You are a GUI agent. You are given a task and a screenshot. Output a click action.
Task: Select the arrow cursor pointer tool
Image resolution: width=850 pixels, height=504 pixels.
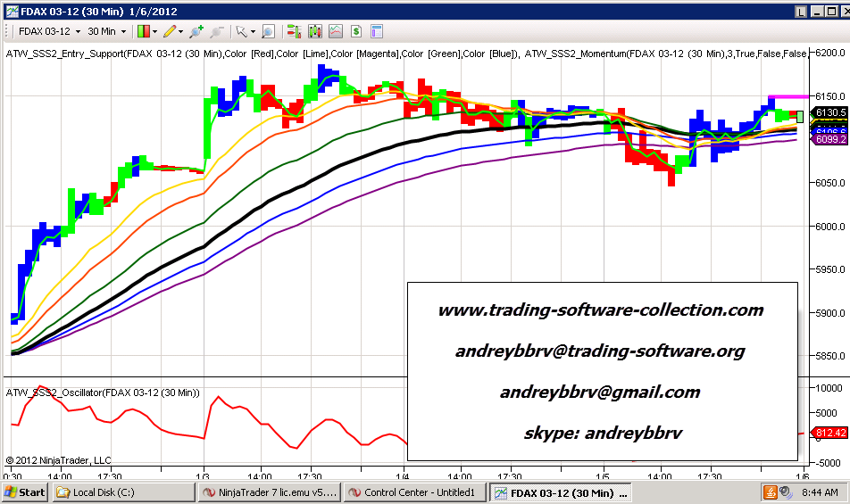[242, 31]
